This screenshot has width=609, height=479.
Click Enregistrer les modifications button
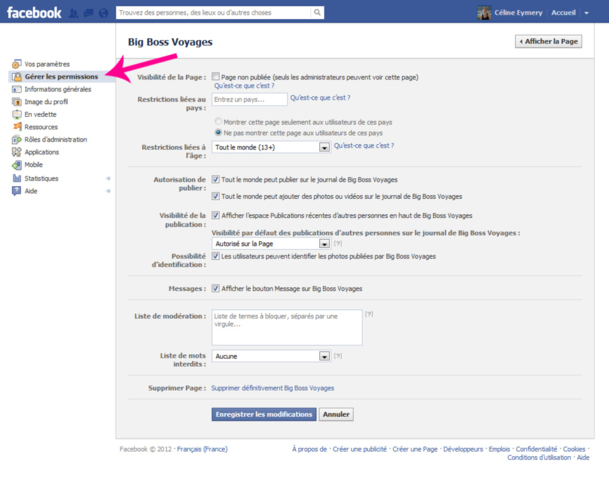pos(264,414)
